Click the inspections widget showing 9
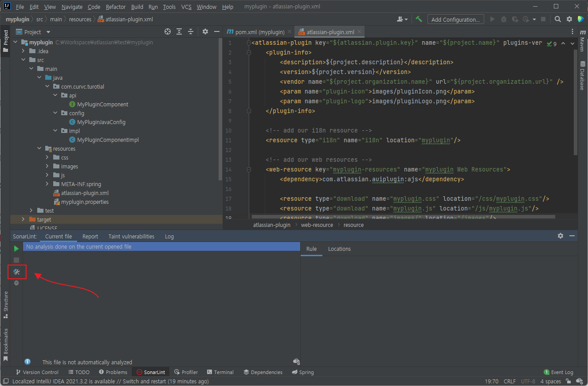Image resolution: width=588 pixels, height=386 pixels. pos(552,43)
